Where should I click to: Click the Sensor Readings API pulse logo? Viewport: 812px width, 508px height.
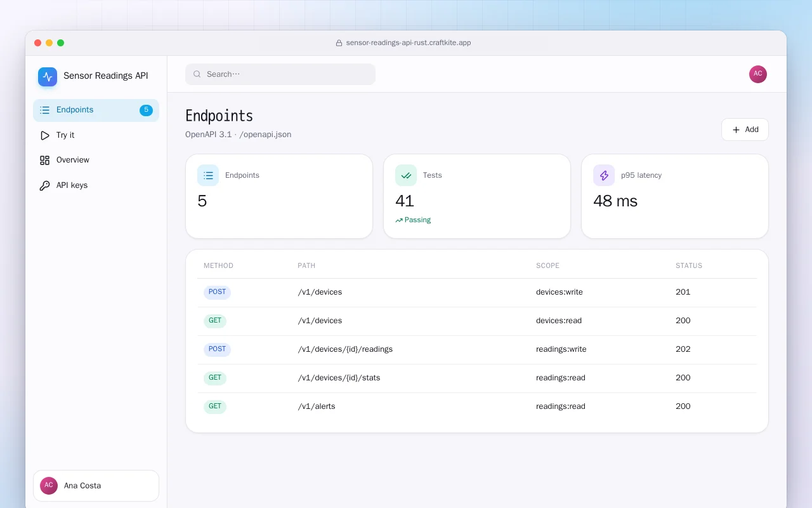pyautogui.click(x=48, y=77)
